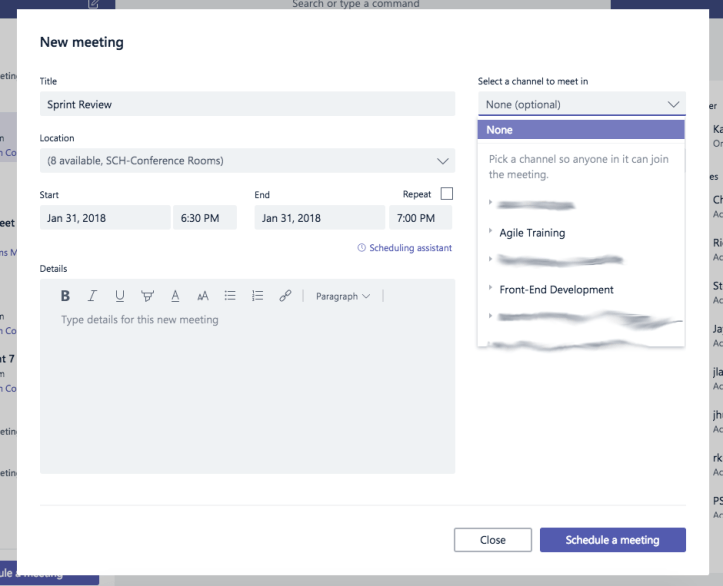Select the text highlight icon

tap(148, 296)
